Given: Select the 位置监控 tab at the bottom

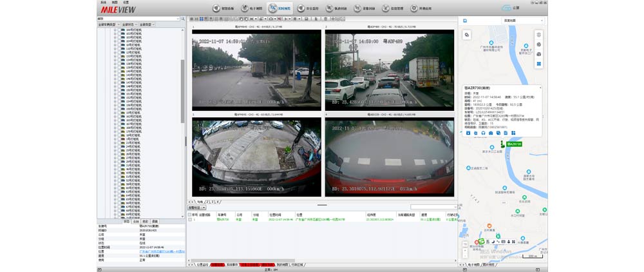Looking at the screenshot, I should tap(202, 265).
